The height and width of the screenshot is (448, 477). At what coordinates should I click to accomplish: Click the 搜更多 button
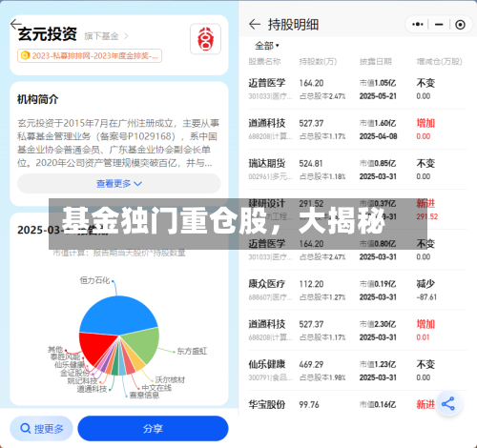pyautogui.click(x=41, y=428)
